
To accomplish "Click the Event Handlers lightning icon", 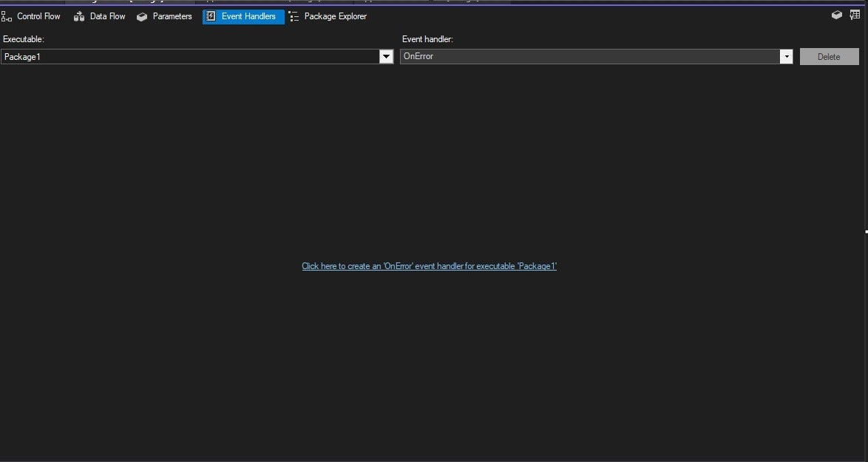I will pos(211,16).
